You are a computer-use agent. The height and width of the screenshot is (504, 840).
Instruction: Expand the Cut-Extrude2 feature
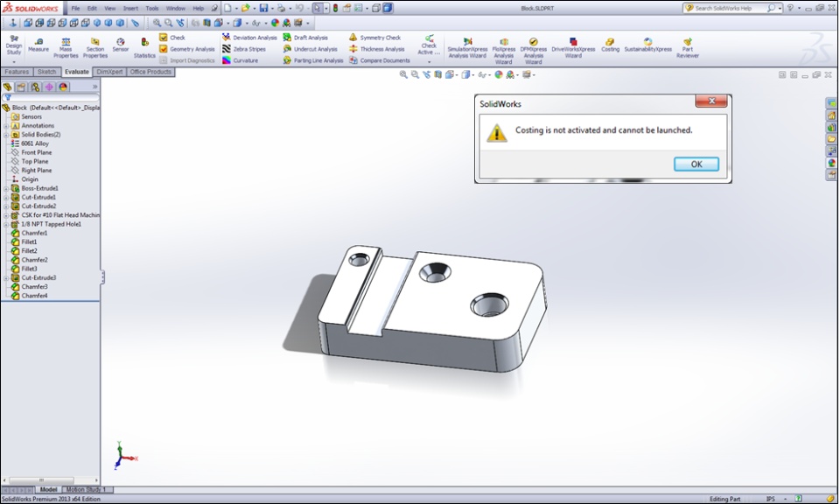6,206
